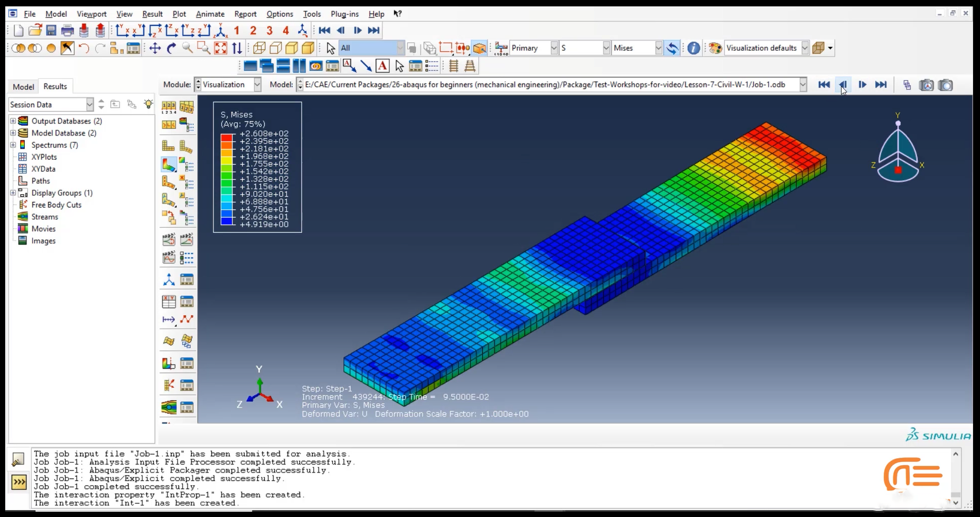980x517 pixels.
Task: Open the Animate menu
Action: (210, 14)
